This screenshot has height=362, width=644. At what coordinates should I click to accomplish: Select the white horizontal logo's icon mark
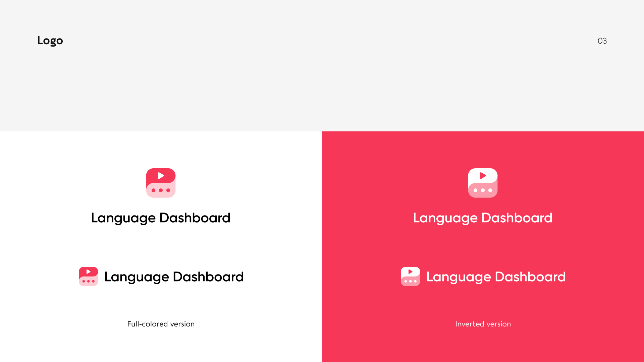(x=410, y=276)
